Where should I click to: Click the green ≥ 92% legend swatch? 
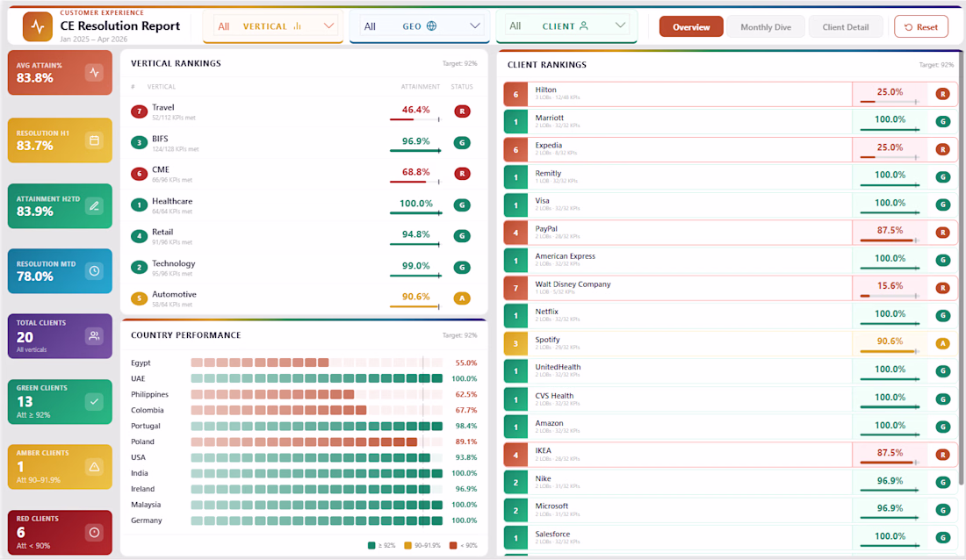(x=371, y=545)
